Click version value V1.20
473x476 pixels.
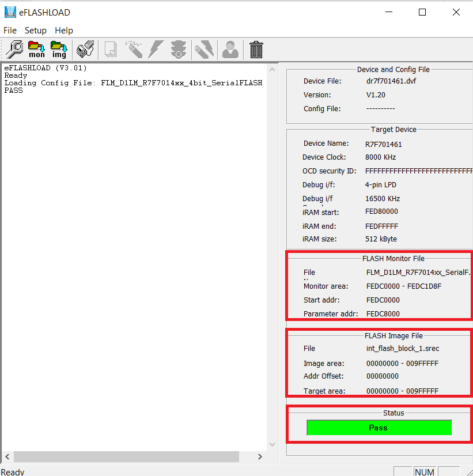376,95
